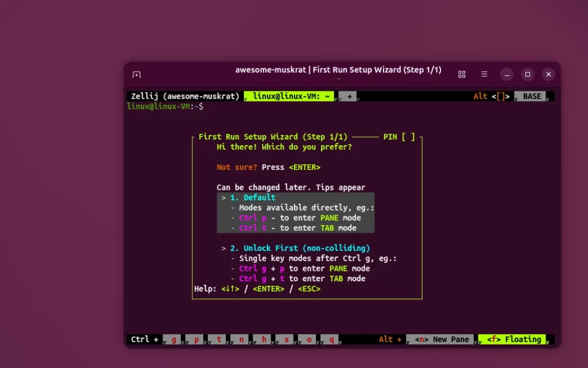Toggle the PIN checkbox in wizard

click(x=408, y=137)
